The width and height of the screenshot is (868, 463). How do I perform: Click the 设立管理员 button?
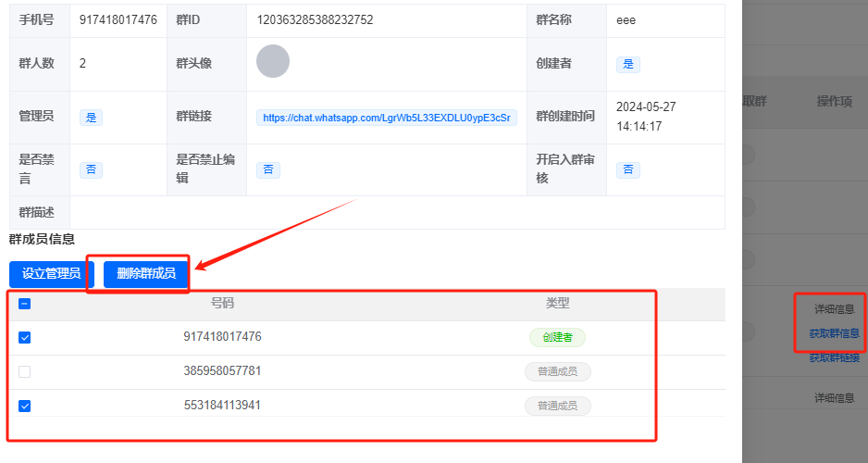click(52, 273)
